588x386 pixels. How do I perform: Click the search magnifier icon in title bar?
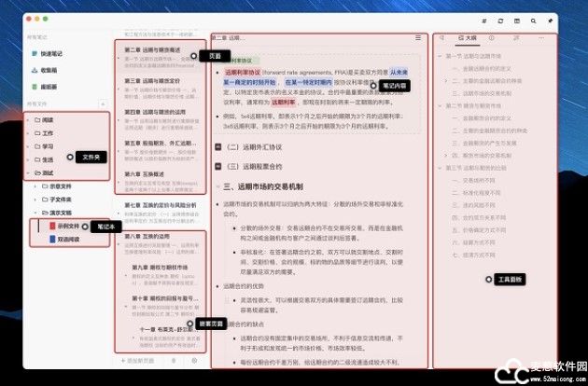[x=532, y=20]
